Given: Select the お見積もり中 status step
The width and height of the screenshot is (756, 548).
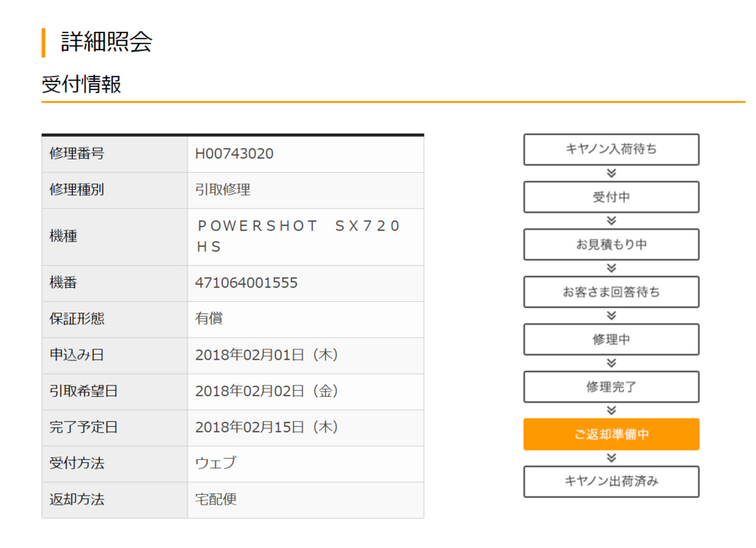Looking at the screenshot, I should (x=611, y=244).
